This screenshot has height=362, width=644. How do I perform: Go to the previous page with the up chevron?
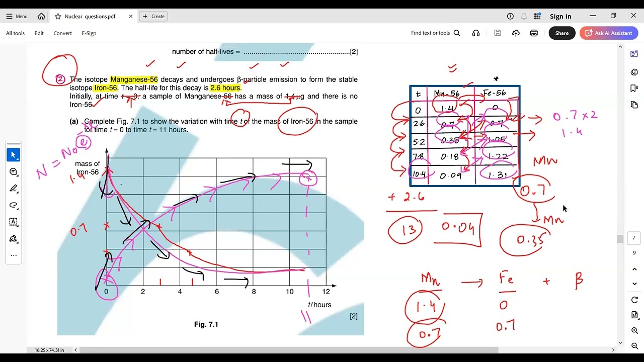click(x=634, y=269)
